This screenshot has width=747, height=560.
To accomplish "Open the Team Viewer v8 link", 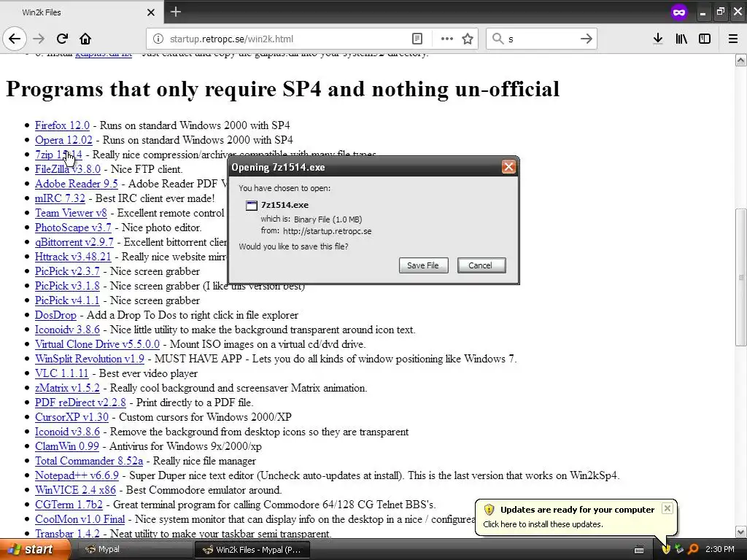I will click(71, 213).
